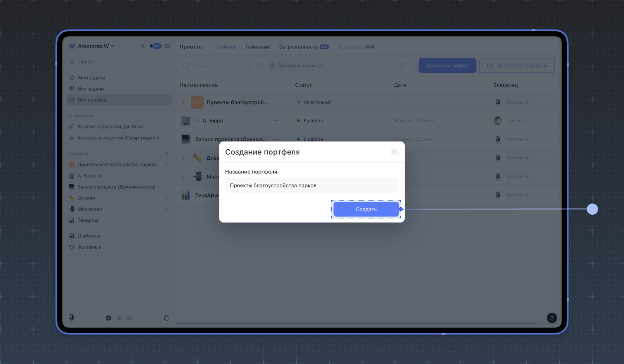
Task: Click the plus icon next to Проекты section
Action: 166,153
